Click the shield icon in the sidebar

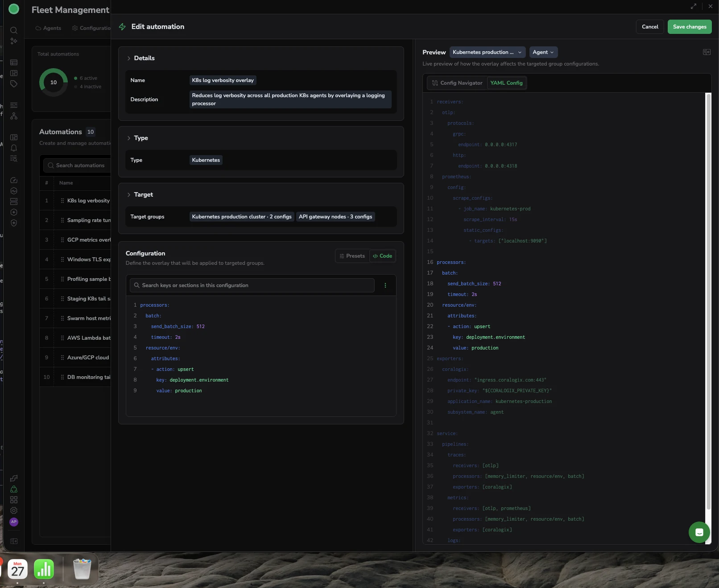14,223
